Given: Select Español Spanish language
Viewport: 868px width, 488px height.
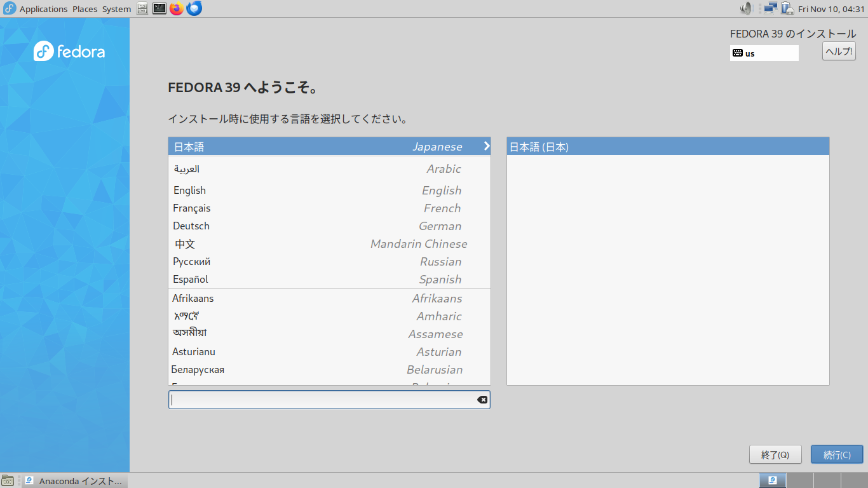Looking at the screenshot, I should (329, 280).
